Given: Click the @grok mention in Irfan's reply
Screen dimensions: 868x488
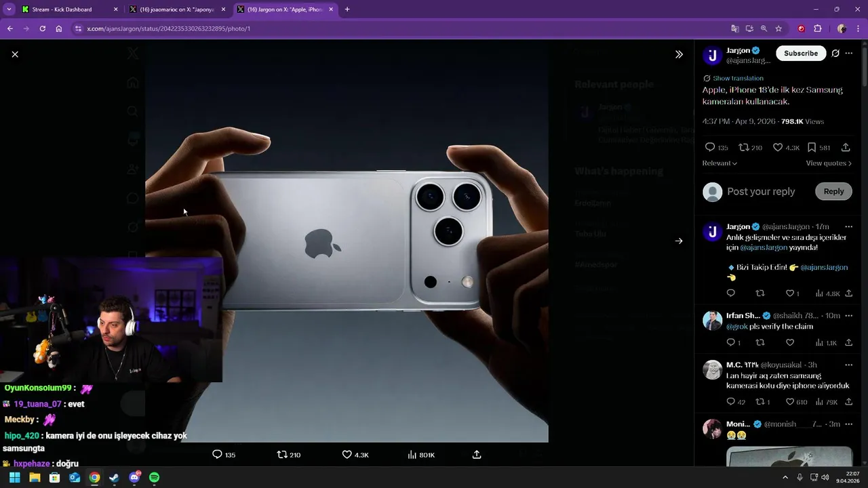Looking at the screenshot, I should (x=737, y=327).
